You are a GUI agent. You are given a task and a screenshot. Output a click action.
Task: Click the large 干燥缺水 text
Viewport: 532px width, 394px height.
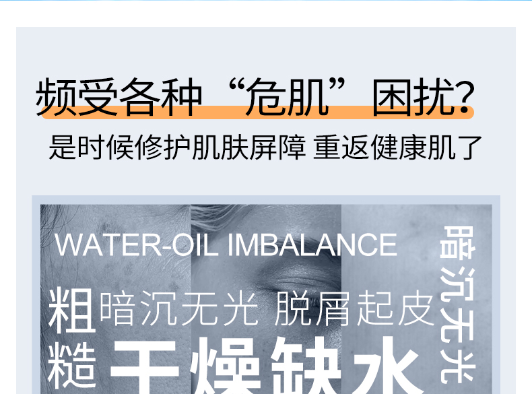265,366
